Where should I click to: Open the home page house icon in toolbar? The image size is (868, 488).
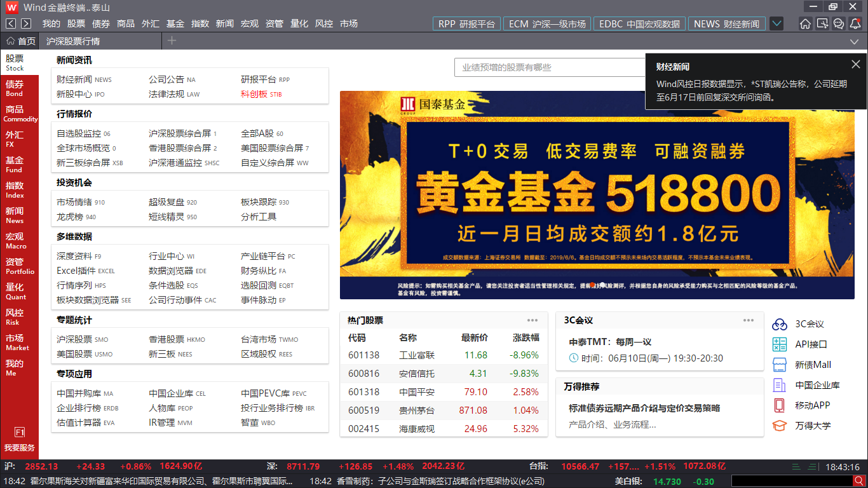coord(805,24)
